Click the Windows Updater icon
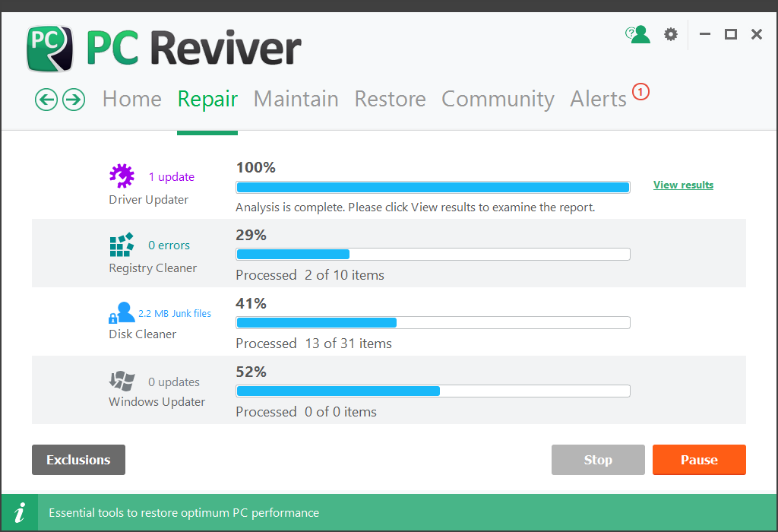 click(x=122, y=382)
